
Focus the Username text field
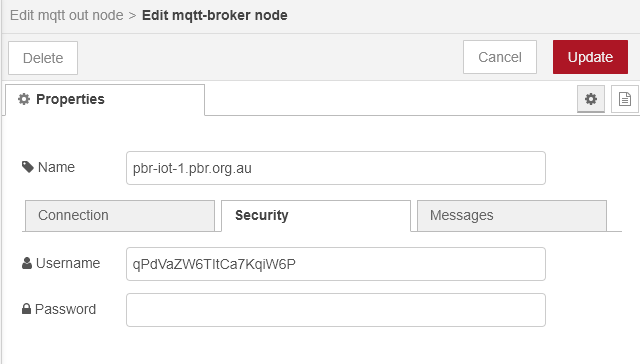pyautogui.click(x=336, y=264)
